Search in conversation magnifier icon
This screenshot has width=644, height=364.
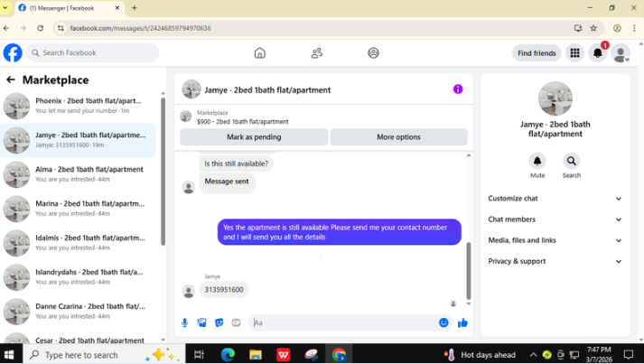(x=572, y=161)
